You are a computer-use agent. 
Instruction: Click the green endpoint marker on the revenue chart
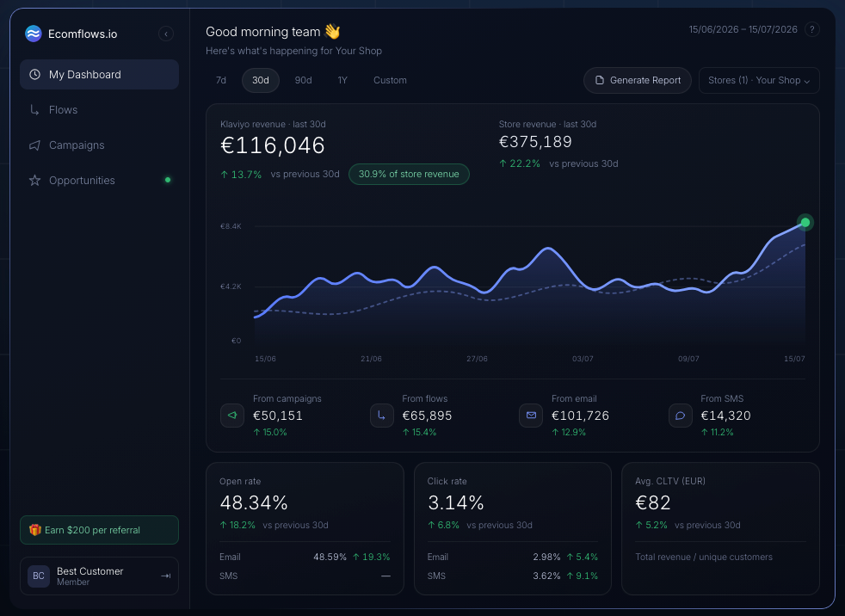point(805,222)
